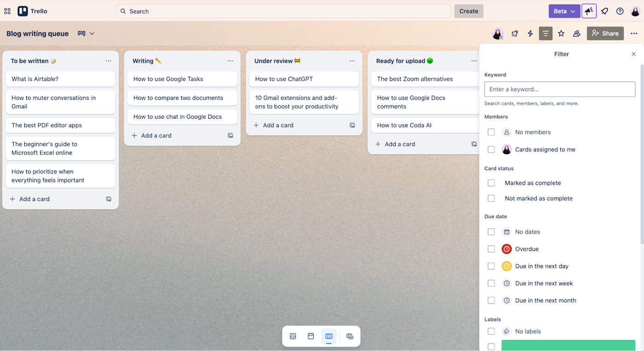This screenshot has width=644, height=351.
Task: Add a card to To be written
Action: 30,199
